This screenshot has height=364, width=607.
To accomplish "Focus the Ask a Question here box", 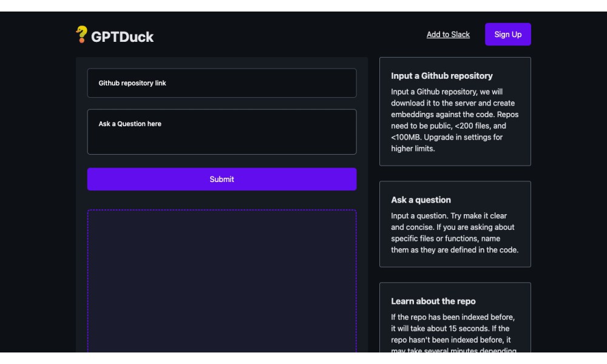I will pos(222,132).
